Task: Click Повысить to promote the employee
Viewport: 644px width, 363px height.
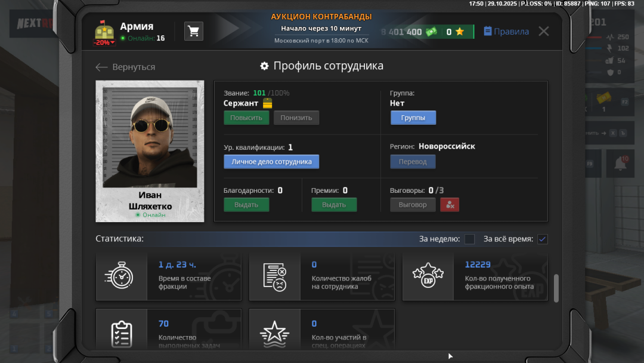Action: pos(246,117)
